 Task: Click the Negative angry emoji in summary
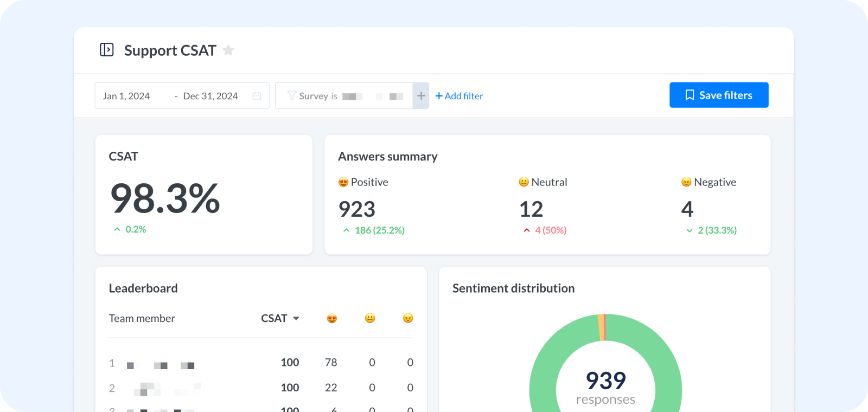pos(686,182)
